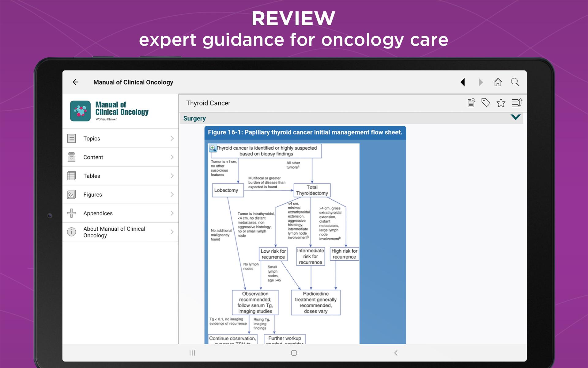This screenshot has height=368, width=588.
Task: Click the Tables grid icon
Action: pos(71,176)
